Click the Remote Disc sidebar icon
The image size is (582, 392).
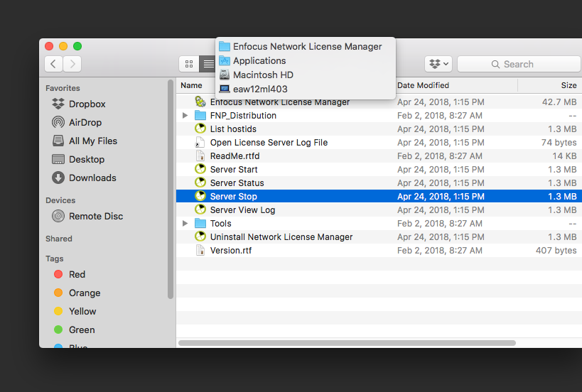tap(58, 216)
